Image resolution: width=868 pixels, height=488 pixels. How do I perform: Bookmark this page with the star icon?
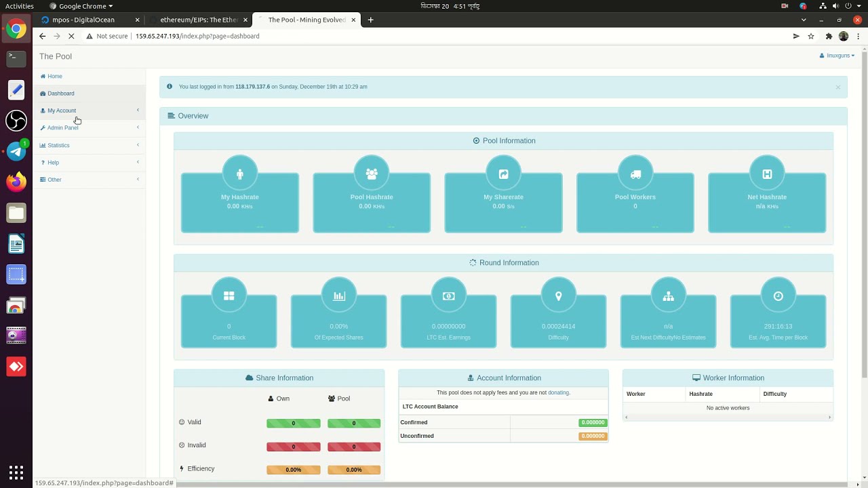811,36
